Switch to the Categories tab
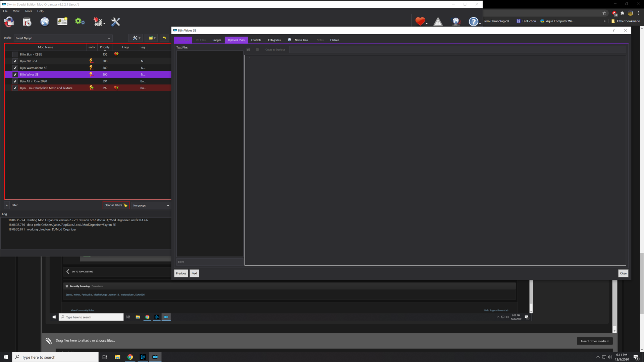The image size is (644, 362). coord(274,40)
